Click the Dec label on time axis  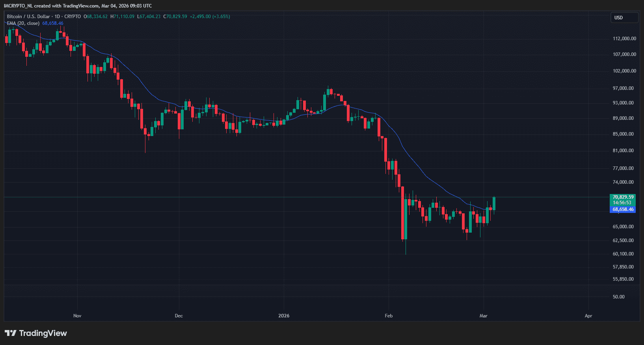click(179, 316)
